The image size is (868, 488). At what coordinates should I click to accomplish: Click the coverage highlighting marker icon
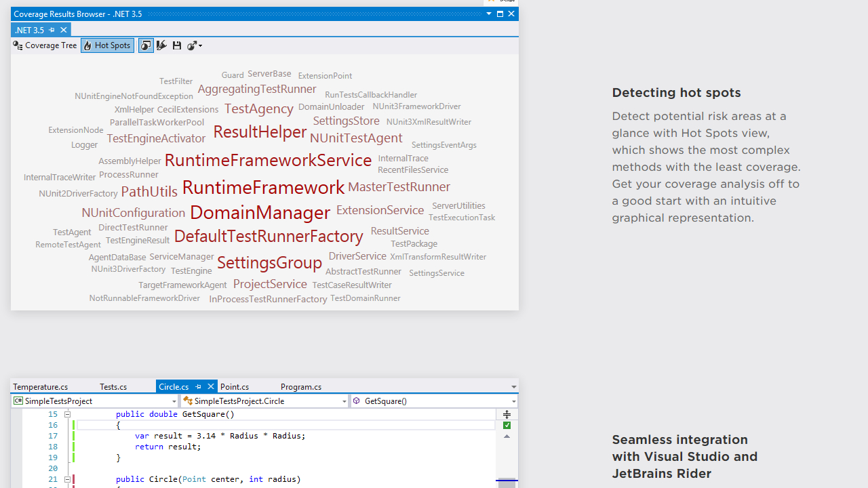tap(161, 45)
